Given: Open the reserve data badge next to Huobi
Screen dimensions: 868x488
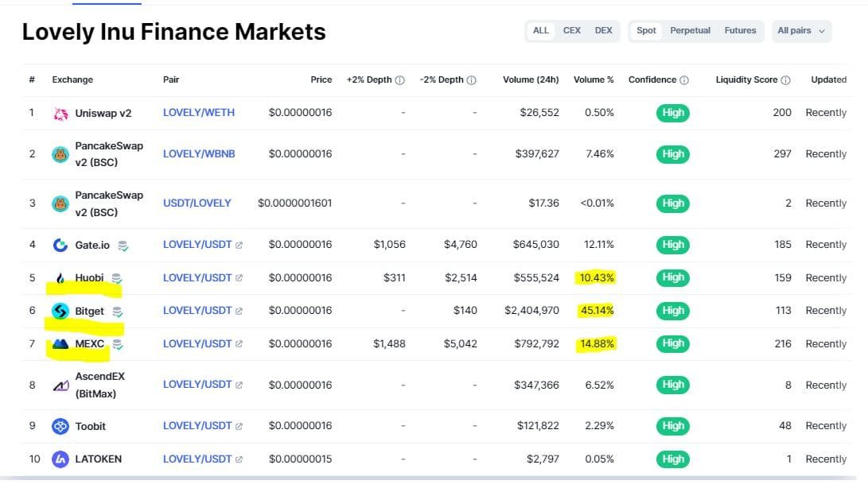Looking at the screenshot, I should click(x=116, y=277).
